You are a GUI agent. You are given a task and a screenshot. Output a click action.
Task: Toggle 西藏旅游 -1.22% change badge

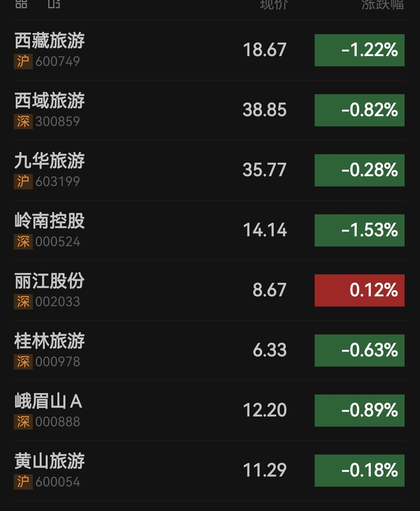[359, 50]
